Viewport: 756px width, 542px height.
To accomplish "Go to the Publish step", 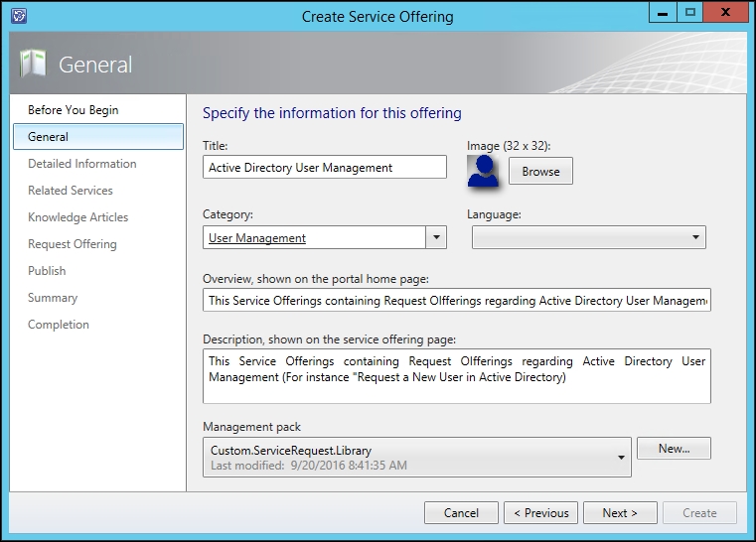I will coord(47,271).
